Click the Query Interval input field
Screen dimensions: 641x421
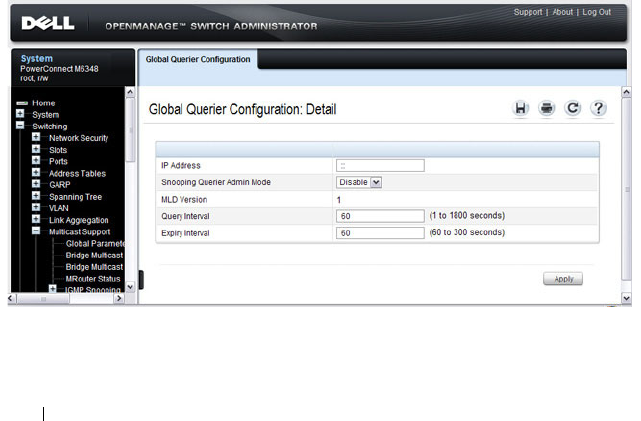coord(380,216)
